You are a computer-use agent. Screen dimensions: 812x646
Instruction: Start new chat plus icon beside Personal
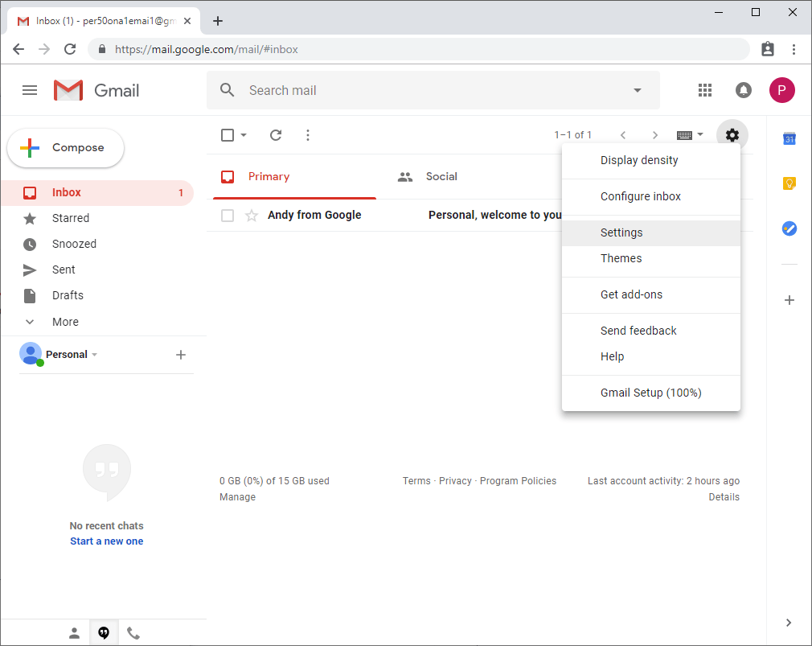click(x=181, y=355)
